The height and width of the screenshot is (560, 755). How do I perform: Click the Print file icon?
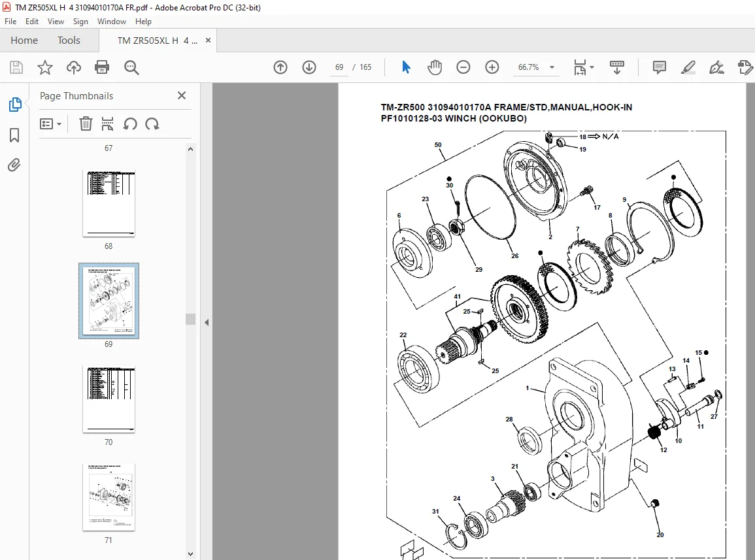(x=102, y=67)
